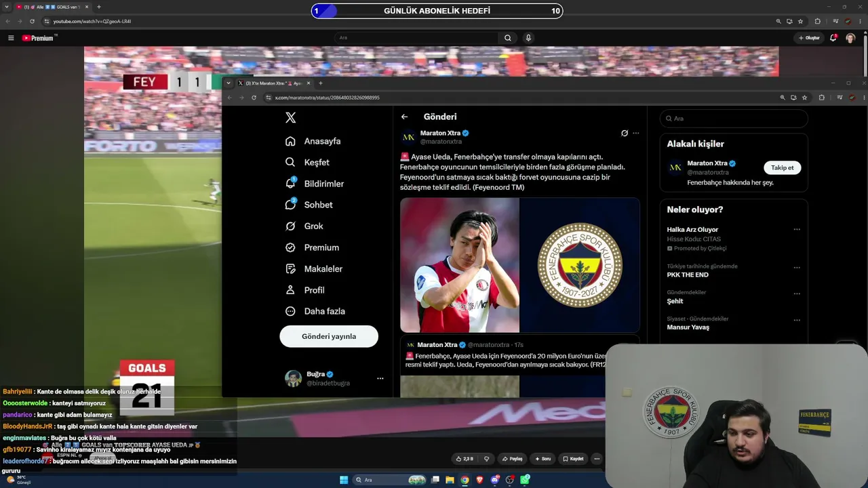The image size is (868, 488).
Task: Open the PKK THE END trend
Action: click(688, 275)
